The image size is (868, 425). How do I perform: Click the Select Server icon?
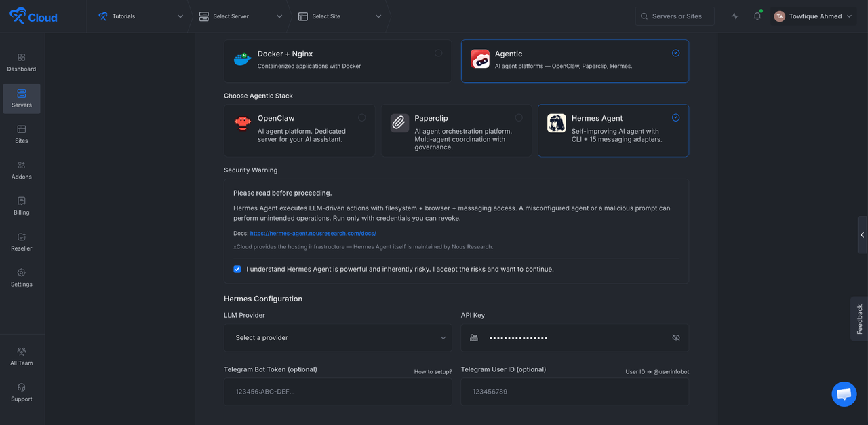click(203, 16)
